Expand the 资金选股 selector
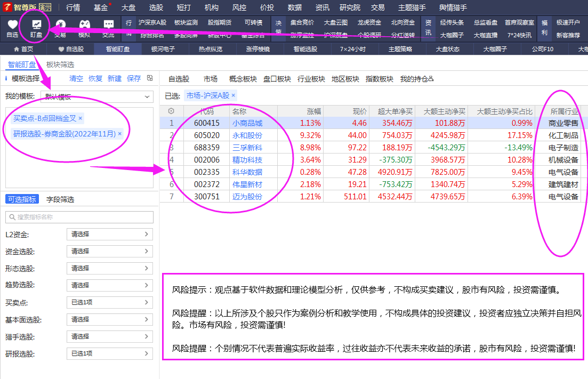Image resolution: width=588 pixels, height=379 pixels. click(x=109, y=251)
